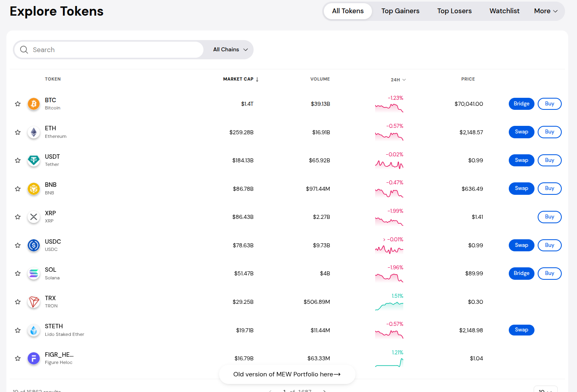
Task: Click the Tether token logo
Action: 34,160
